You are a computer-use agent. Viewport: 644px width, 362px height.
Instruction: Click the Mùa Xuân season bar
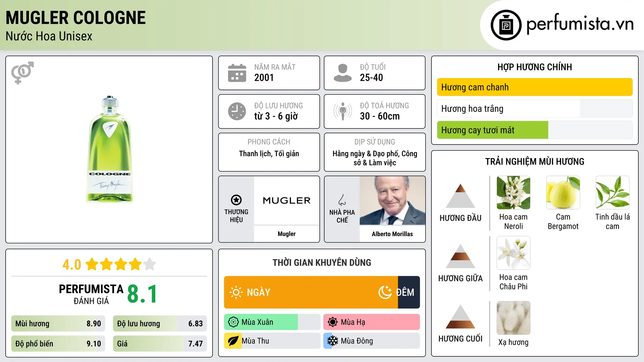click(272, 322)
